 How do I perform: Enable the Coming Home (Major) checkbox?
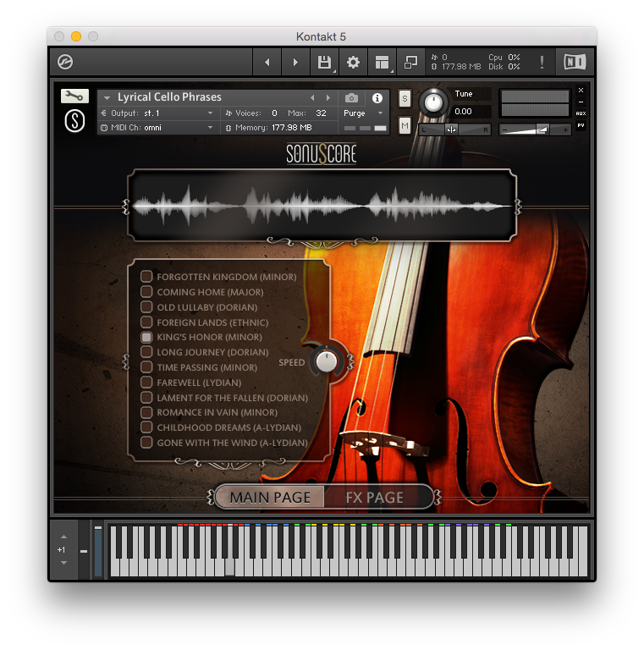[x=146, y=291]
